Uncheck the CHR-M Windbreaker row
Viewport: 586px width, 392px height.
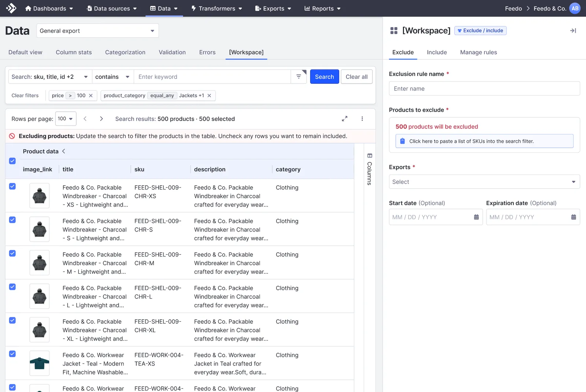tap(12, 253)
